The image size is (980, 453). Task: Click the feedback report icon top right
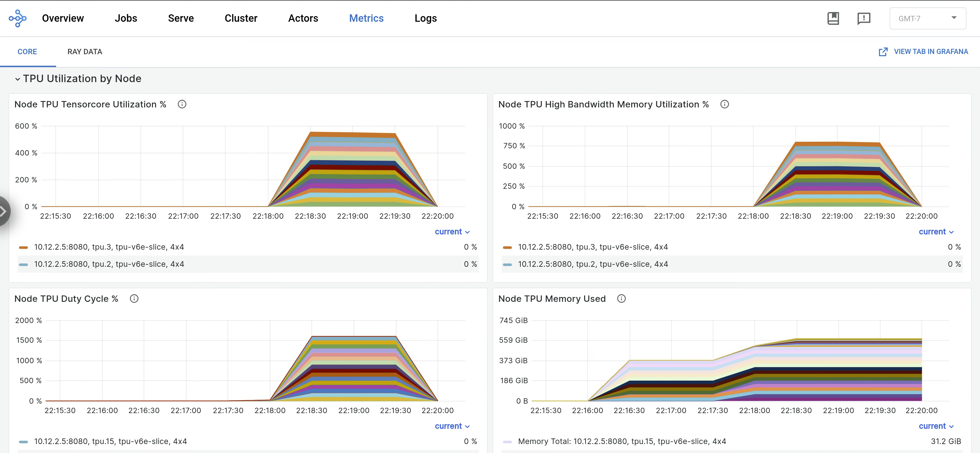pos(863,18)
